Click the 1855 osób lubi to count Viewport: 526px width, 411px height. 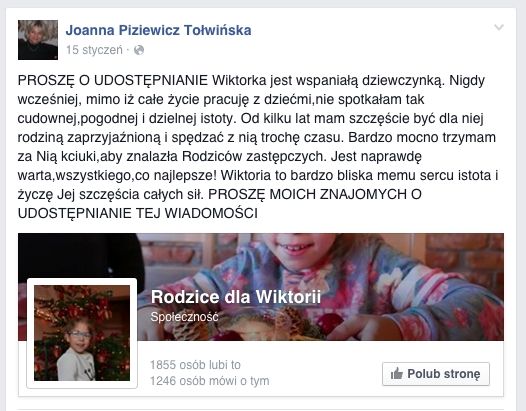coord(195,365)
